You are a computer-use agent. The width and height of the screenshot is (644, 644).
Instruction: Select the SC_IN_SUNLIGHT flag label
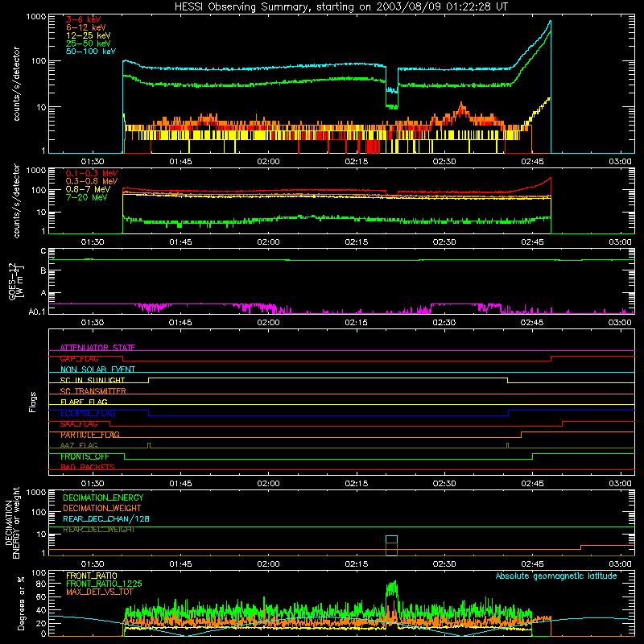point(93,380)
